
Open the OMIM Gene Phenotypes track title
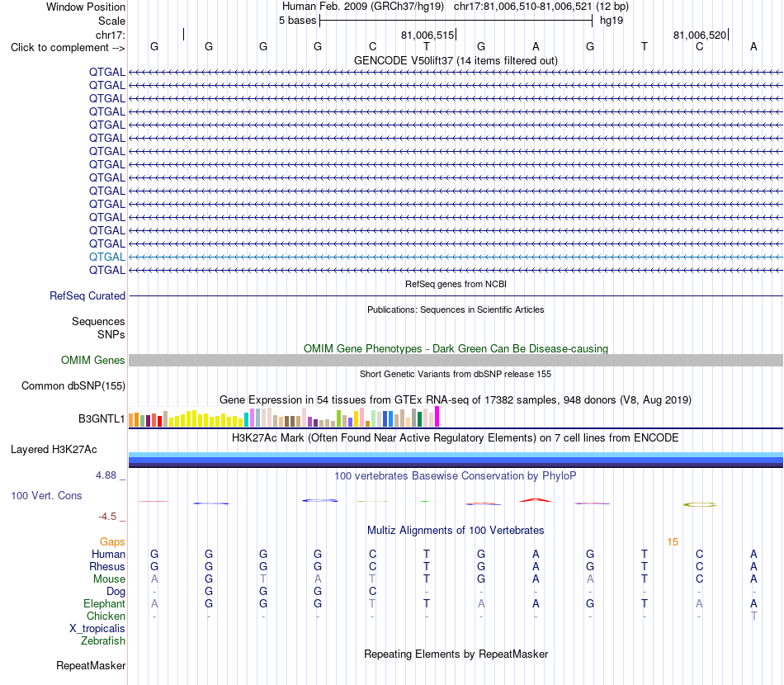point(456,348)
